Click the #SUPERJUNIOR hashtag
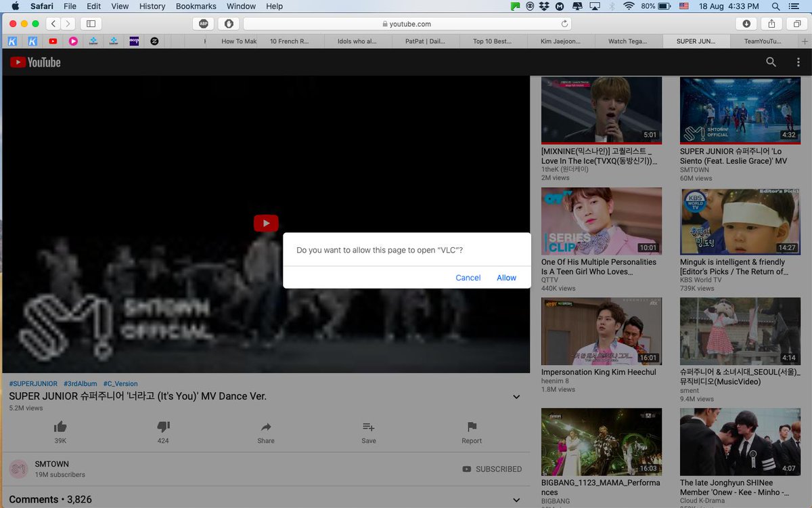 pyautogui.click(x=33, y=383)
